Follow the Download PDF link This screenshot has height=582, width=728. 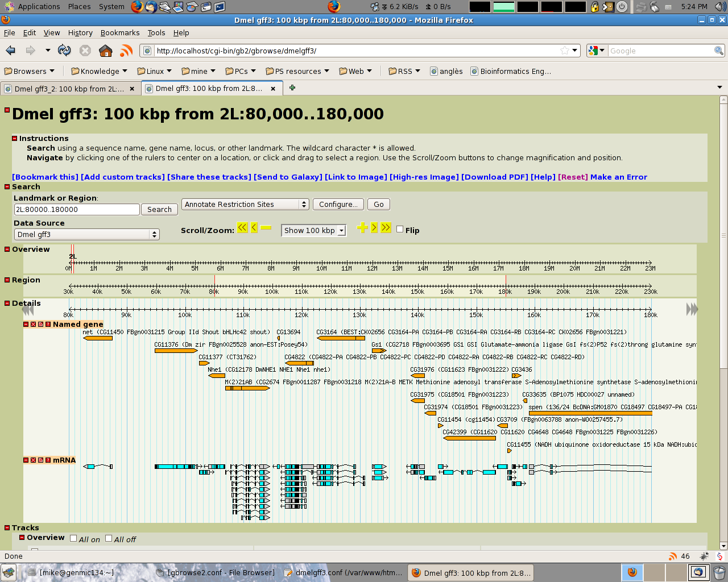(494, 177)
